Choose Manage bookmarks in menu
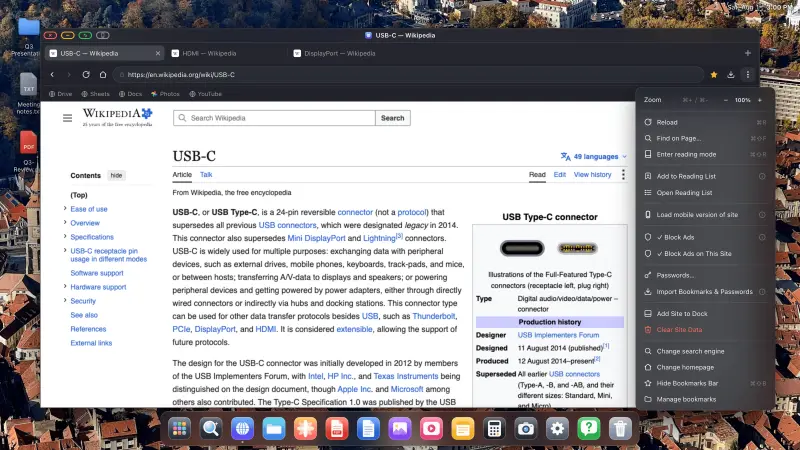 (705, 399)
